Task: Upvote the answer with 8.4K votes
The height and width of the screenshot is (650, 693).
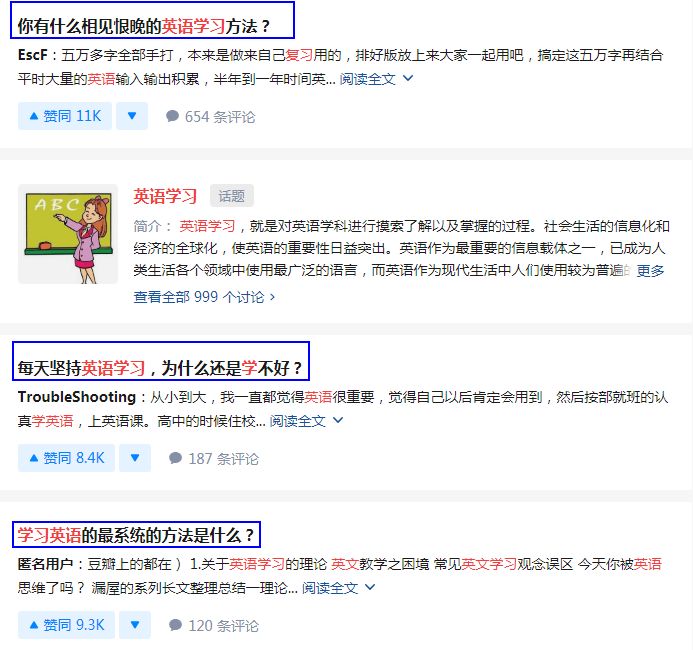Action: pyautogui.click(x=66, y=458)
